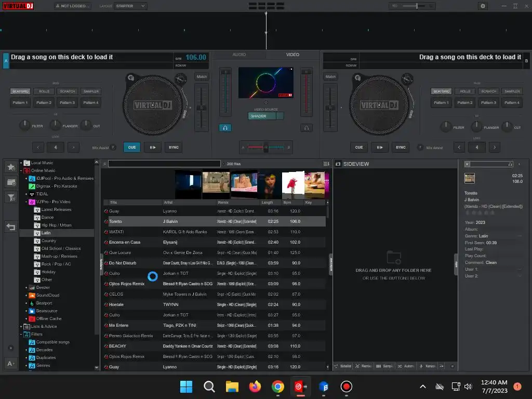
Task: Click the video crossfader slider
Action: click(x=266, y=147)
